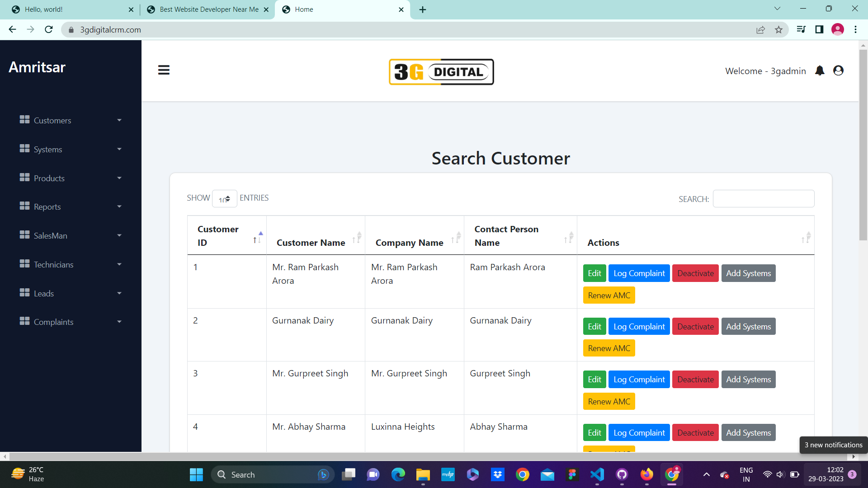This screenshot has width=868, height=488.
Task: Close the Hello, world! tab
Action: [131, 9]
